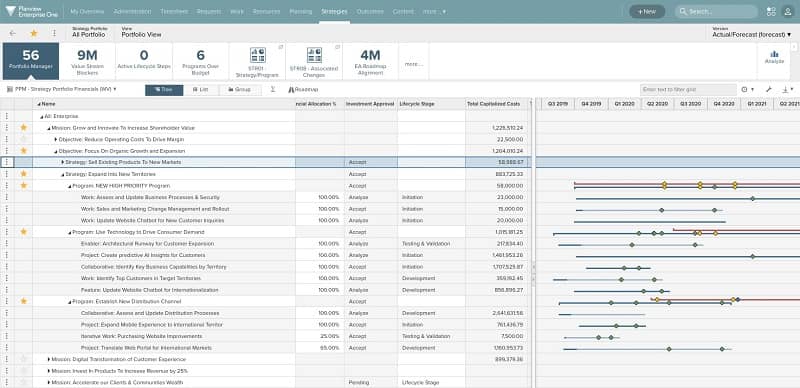800x388 pixels.
Task: Open row menu for All Enterprise row
Action: point(7,116)
